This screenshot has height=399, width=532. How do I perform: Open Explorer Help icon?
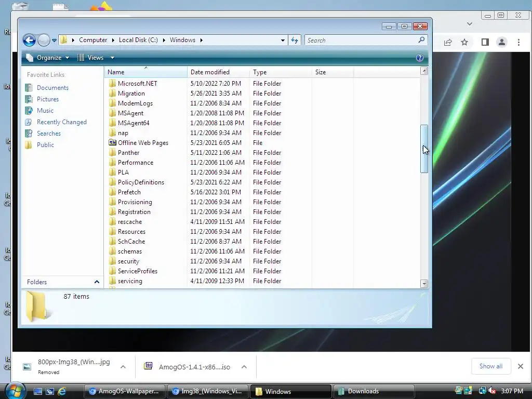tap(420, 58)
